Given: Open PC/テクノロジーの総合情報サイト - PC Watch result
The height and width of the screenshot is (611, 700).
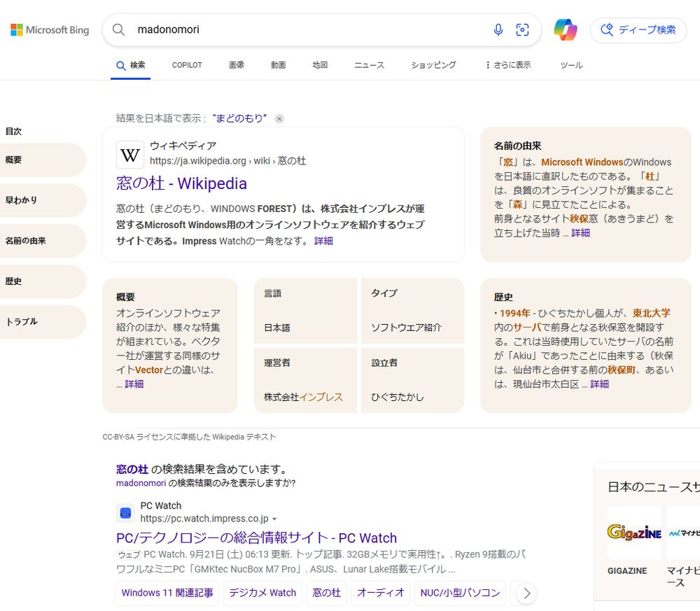Looking at the screenshot, I should pyautogui.click(x=256, y=538).
